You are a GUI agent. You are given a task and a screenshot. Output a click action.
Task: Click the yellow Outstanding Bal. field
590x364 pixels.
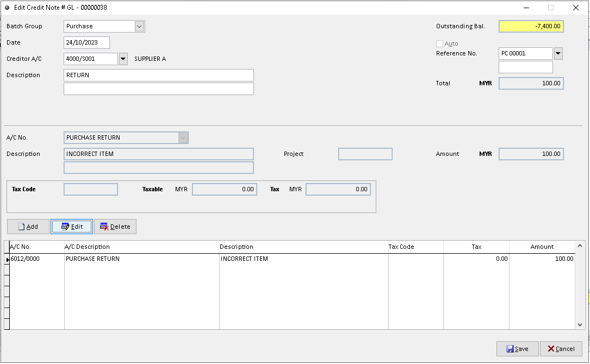pyautogui.click(x=531, y=26)
